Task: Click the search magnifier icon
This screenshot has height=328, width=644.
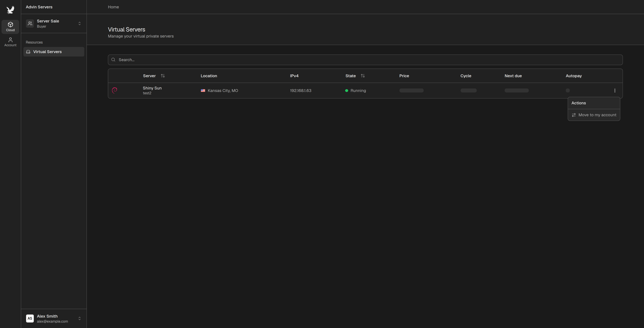Action: click(x=113, y=60)
